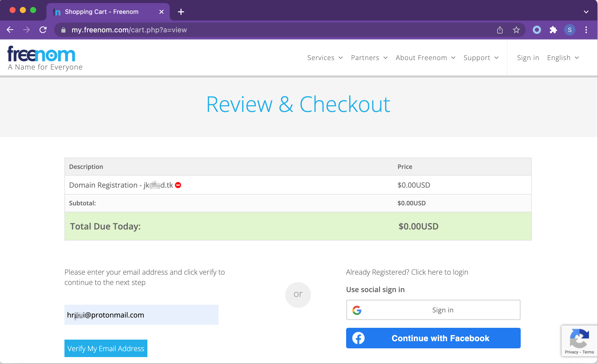Open a new browser tab
598x364 pixels.
click(x=181, y=12)
